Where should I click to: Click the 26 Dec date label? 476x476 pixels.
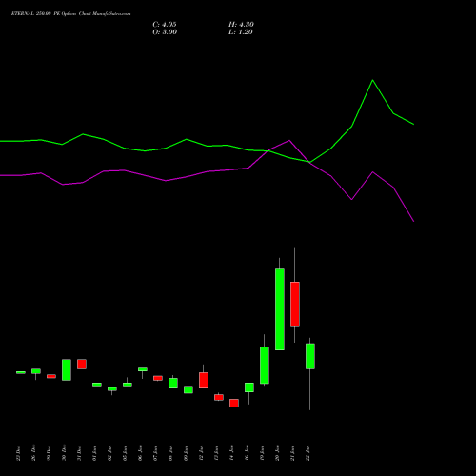click(33, 453)
